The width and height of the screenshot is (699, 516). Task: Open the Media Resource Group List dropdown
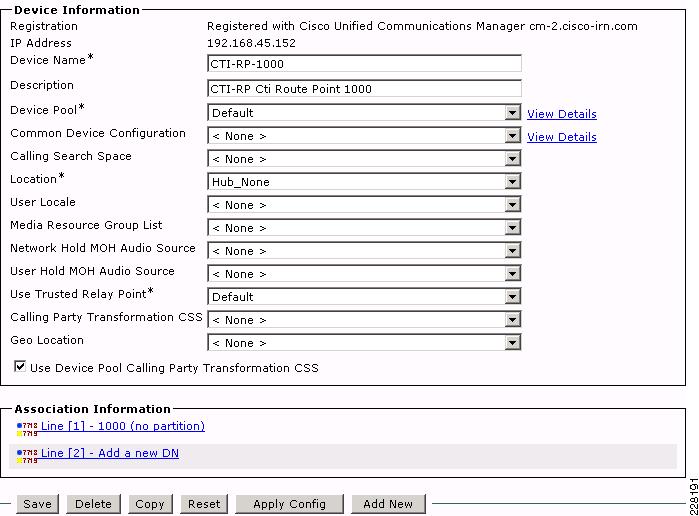(364, 228)
